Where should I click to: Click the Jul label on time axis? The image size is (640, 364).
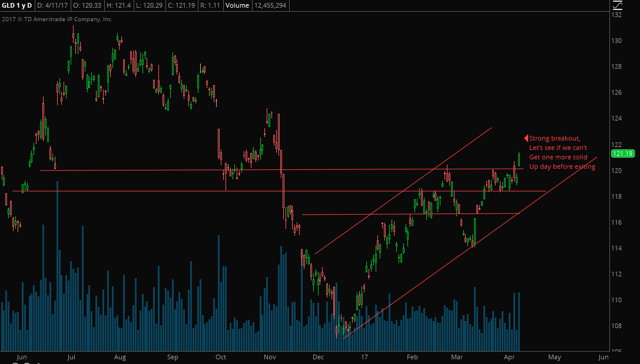(71, 357)
